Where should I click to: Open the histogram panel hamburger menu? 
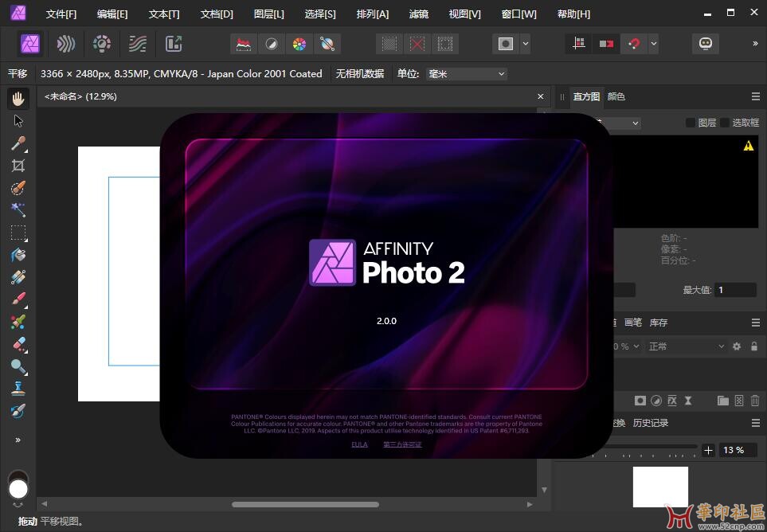pyautogui.click(x=756, y=97)
